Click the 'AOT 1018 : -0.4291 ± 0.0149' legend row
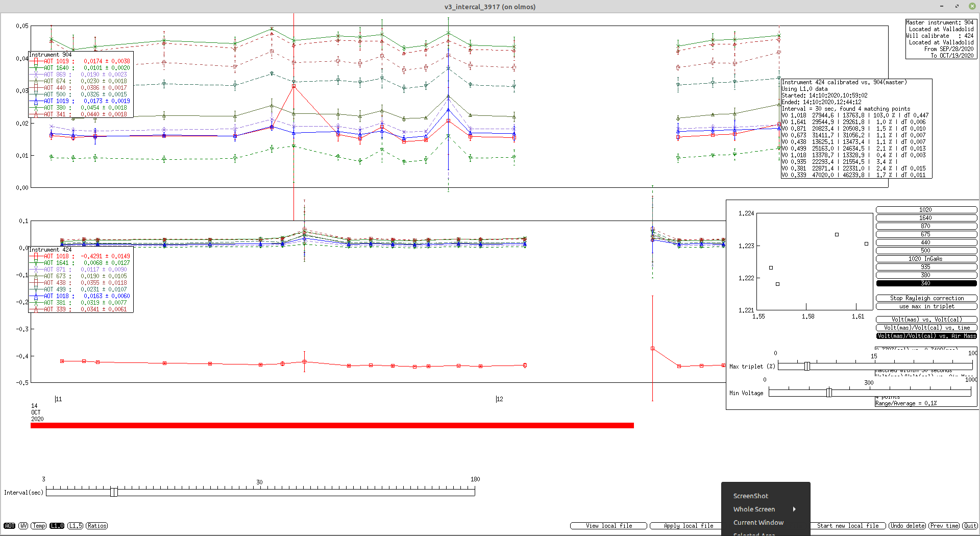The height and width of the screenshot is (536, 980). (81, 256)
